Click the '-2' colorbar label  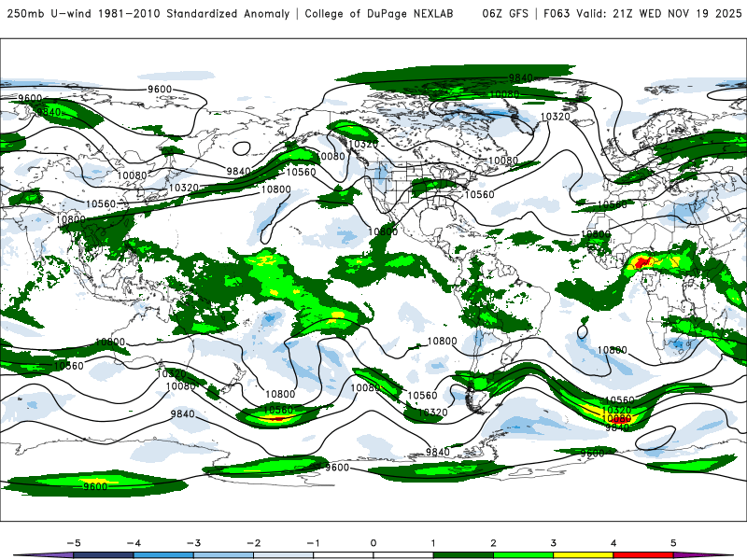[x=253, y=543]
